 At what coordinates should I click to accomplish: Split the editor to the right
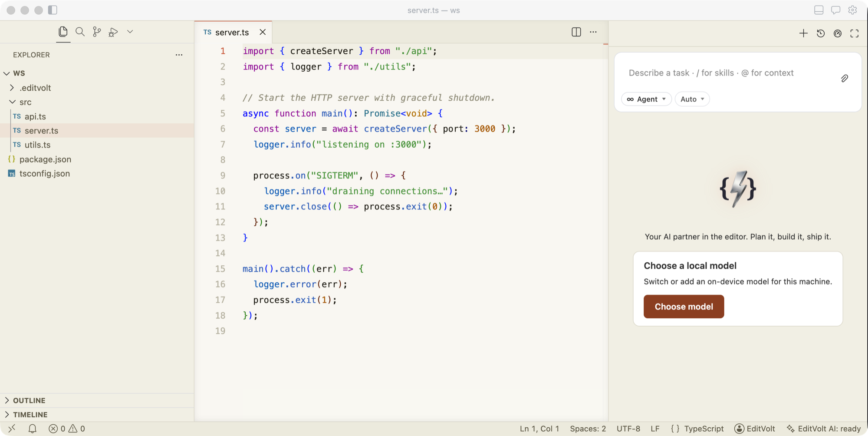tap(576, 32)
